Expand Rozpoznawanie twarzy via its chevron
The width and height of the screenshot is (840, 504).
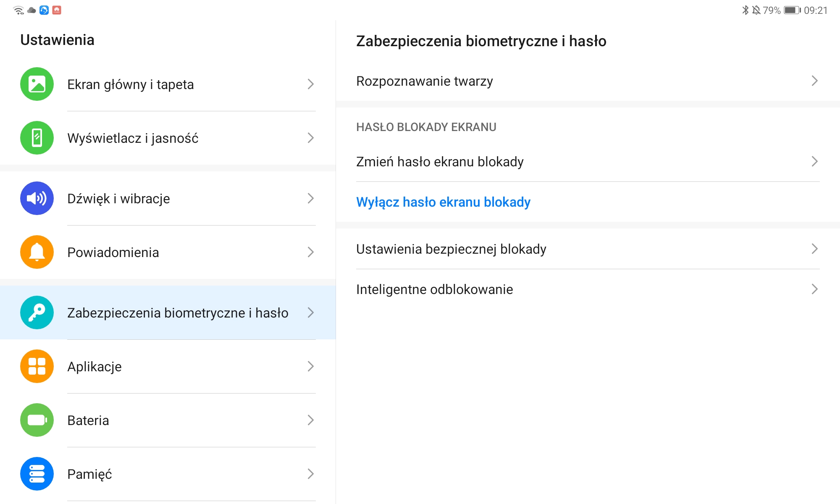click(x=814, y=81)
